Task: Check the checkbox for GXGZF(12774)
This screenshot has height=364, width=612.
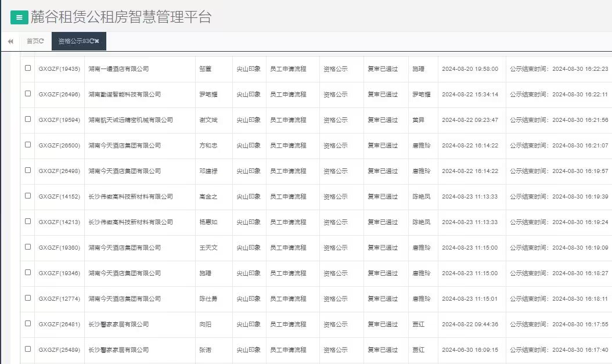Action: pyautogui.click(x=27, y=298)
